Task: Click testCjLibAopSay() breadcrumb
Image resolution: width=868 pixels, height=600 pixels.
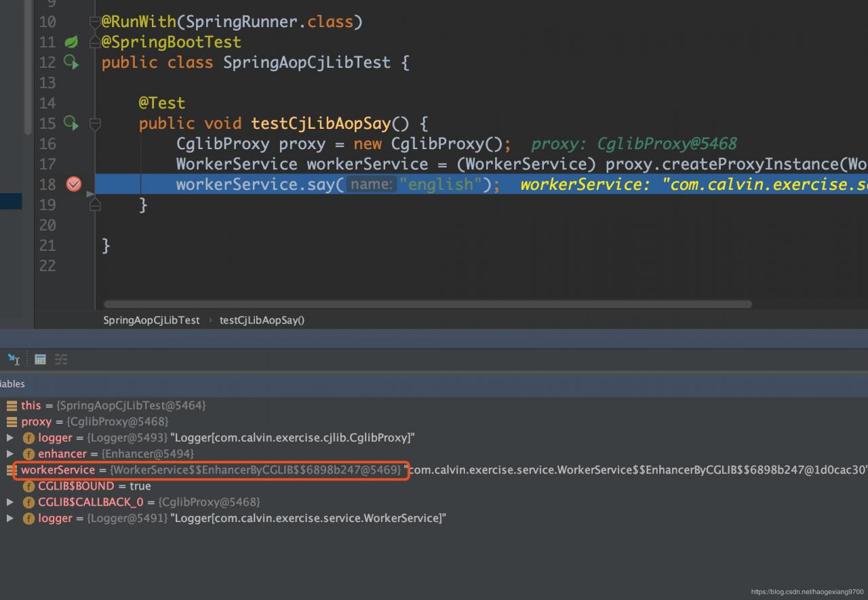Action: click(262, 320)
